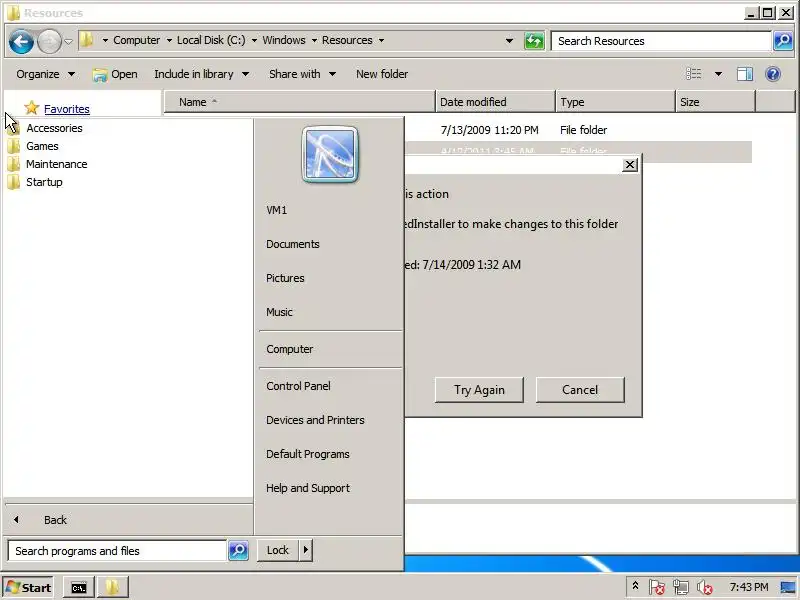Image resolution: width=800 pixels, height=600 pixels.
Task: Open Pictures from the Start menu
Action: coord(285,278)
